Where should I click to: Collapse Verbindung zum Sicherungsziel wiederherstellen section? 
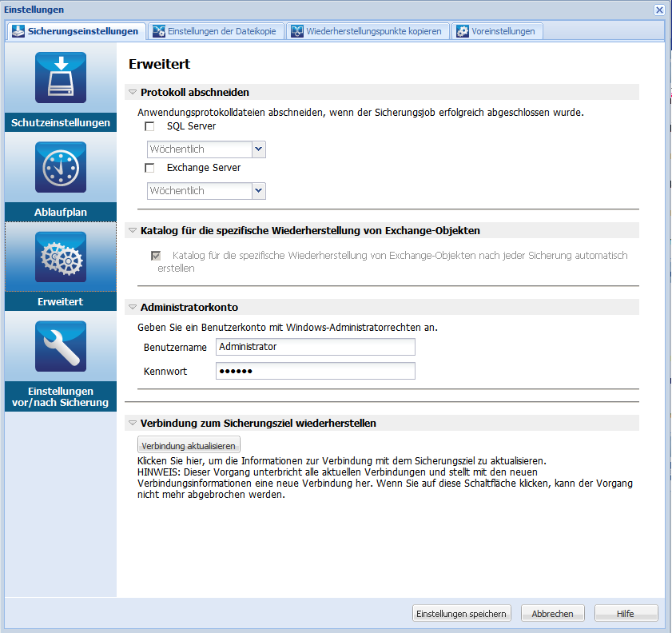tap(133, 423)
